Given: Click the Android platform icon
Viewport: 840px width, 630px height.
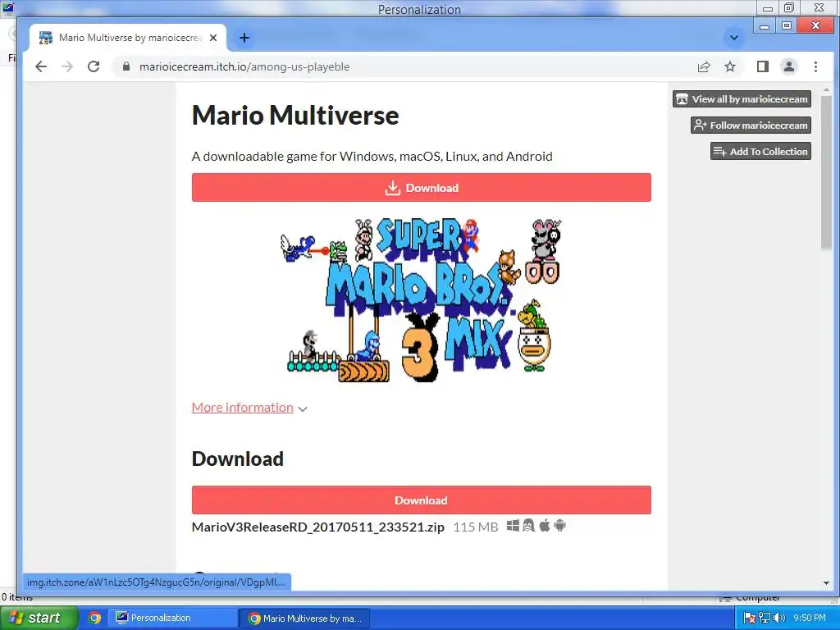Looking at the screenshot, I should (559, 526).
